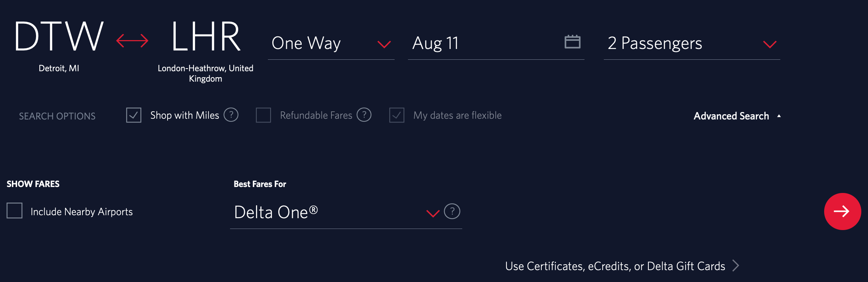Uncheck the Shop with Miles checkbox
Screen dimensions: 868x282
133,115
